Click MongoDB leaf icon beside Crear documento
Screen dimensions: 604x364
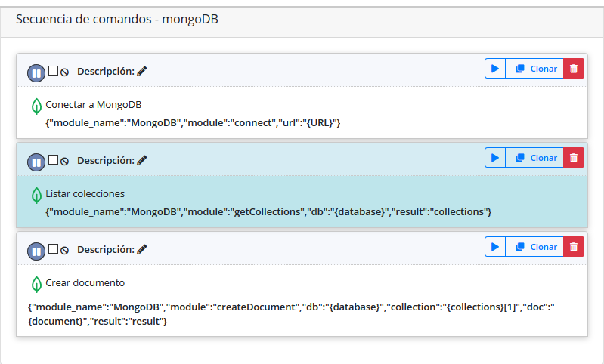(x=36, y=285)
